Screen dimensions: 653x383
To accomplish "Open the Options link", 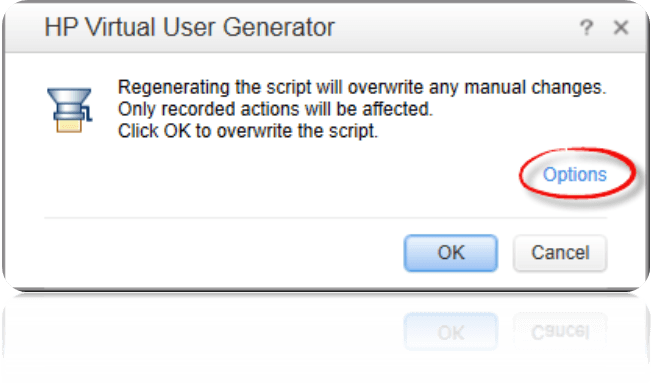I will (x=575, y=174).
